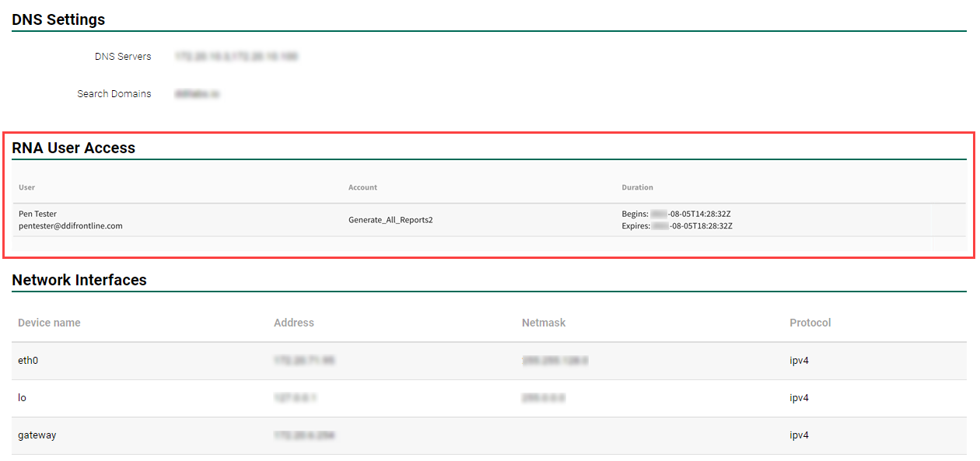This screenshot has width=980, height=461.
Task: Click the Protocol column header
Action: (x=810, y=323)
